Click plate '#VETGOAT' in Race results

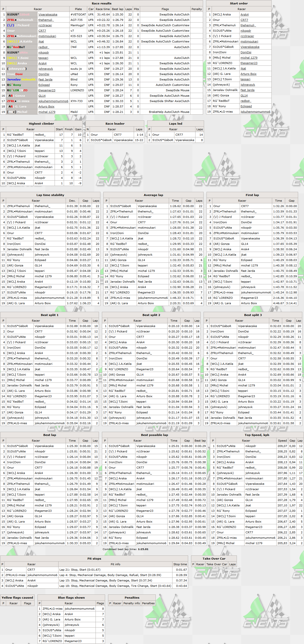click(78, 14)
